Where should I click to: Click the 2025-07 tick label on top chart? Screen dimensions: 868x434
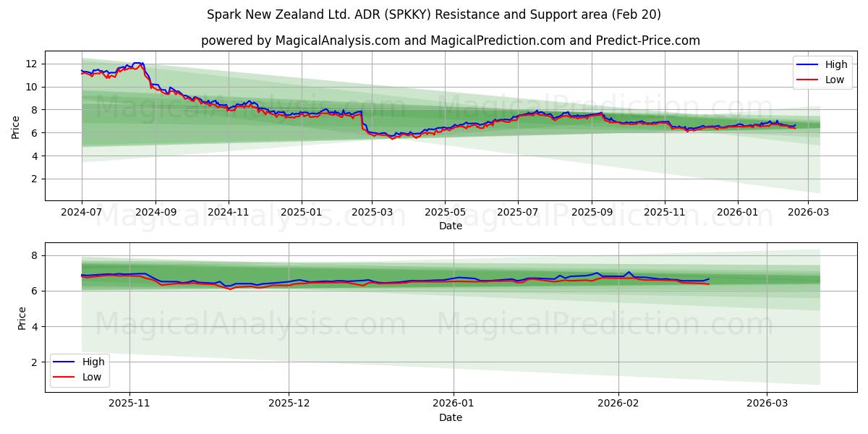(x=518, y=213)
